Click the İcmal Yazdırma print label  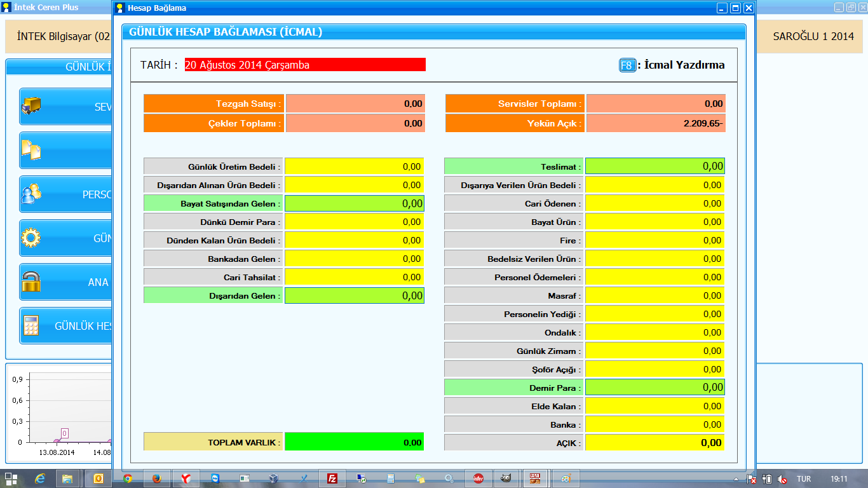684,65
